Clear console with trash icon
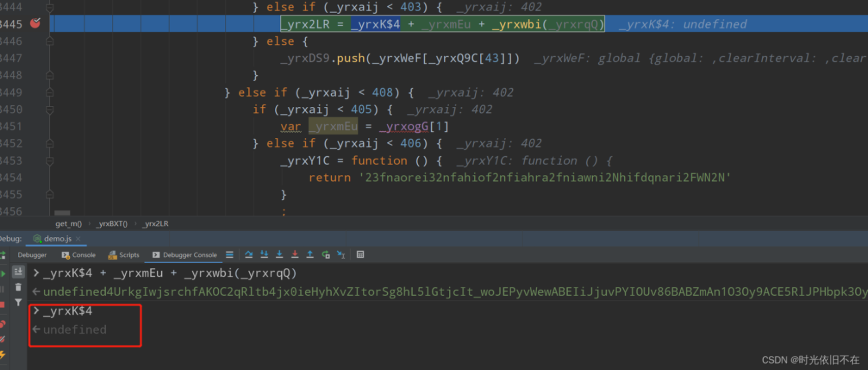The height and width of the screenshot is (370, 868). coord(18,287)
